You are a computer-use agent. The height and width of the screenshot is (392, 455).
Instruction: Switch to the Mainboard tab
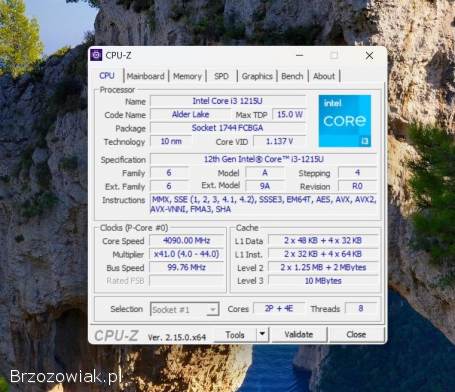point(146,76)
